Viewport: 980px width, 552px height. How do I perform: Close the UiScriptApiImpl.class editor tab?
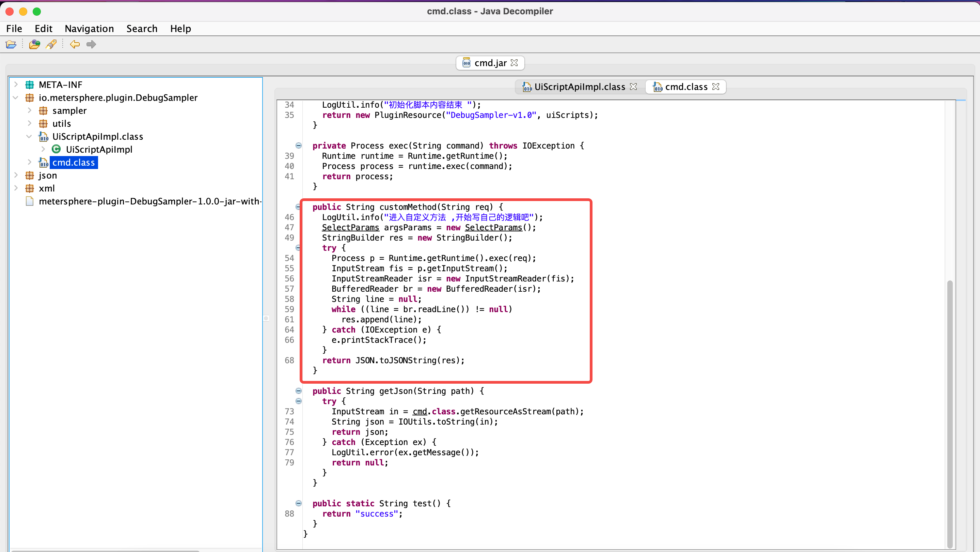click(x=633, y=87)
